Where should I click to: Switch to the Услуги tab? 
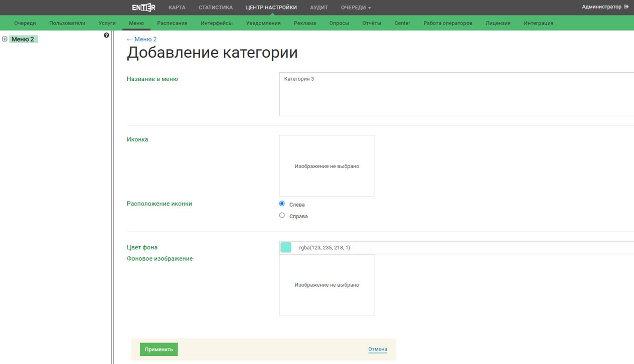107,23
